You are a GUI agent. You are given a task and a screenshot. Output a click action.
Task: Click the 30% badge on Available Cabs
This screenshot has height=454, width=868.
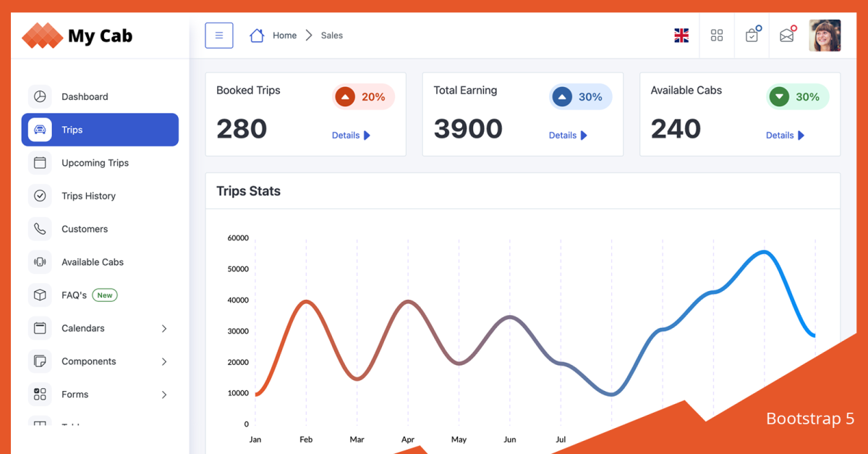pyautogui.click(x=797, y=97)
